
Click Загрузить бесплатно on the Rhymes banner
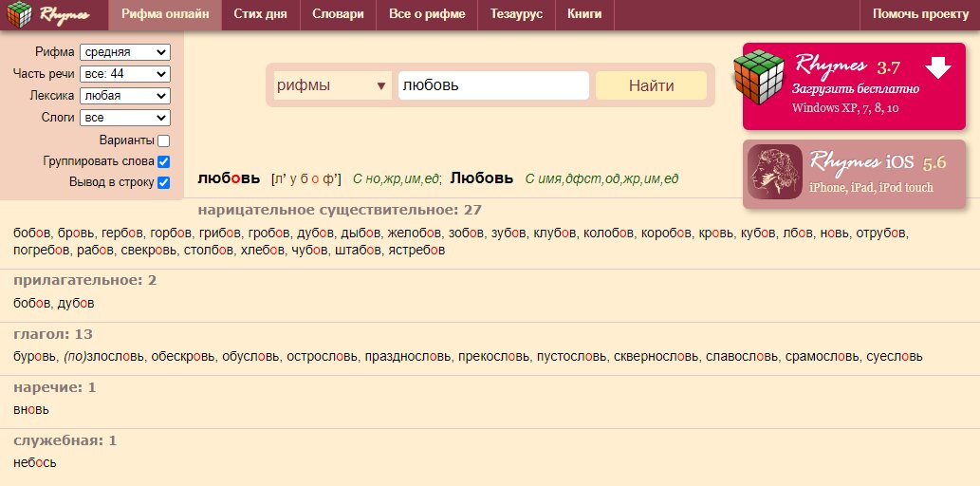point(856,89)
